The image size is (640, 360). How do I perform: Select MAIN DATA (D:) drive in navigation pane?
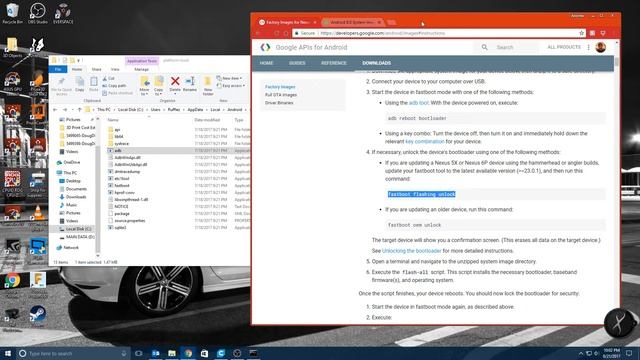(x=80, y=237)
